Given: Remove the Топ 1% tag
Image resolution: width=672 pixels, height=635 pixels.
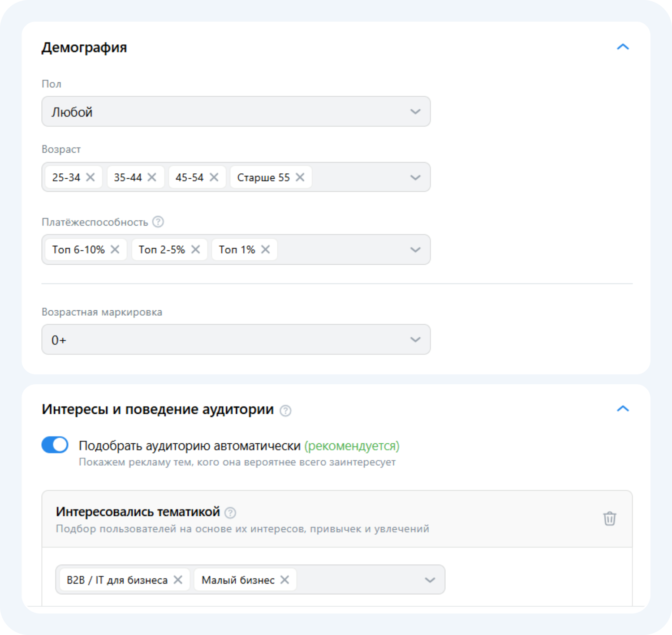Looking at the screenshot, I should (266, 249).
